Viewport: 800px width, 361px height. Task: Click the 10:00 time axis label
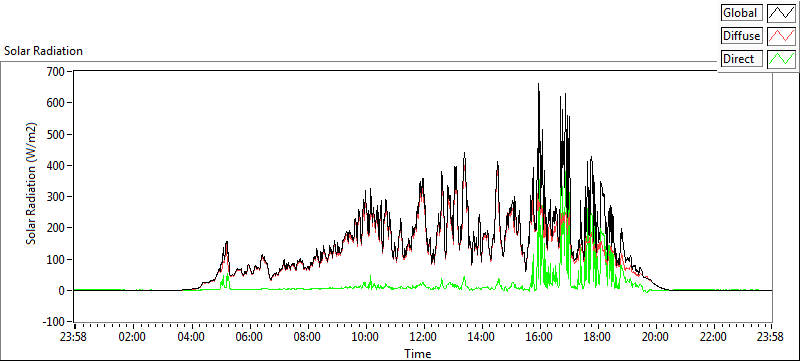click(366, 337)
